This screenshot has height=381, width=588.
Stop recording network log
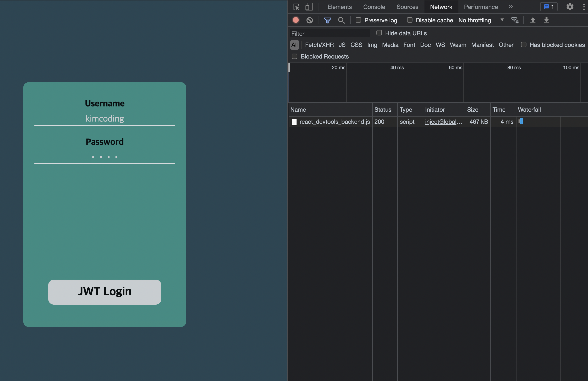[296, 20]
